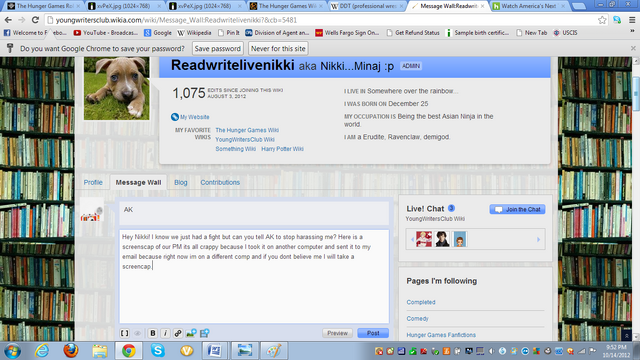Open Firefox from the taskbar

pos(71,351)
